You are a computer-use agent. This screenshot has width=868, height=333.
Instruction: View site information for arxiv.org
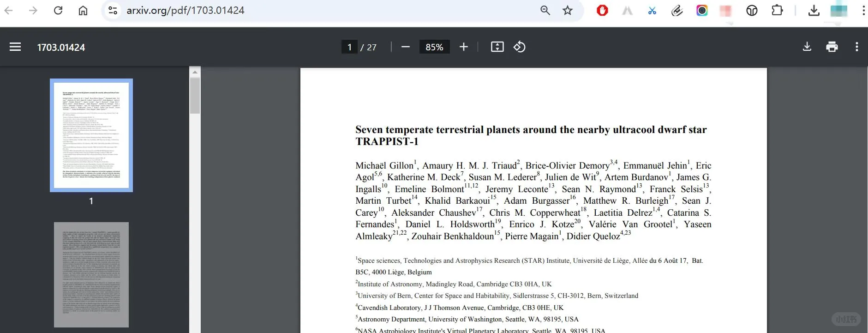pos(113,10)
